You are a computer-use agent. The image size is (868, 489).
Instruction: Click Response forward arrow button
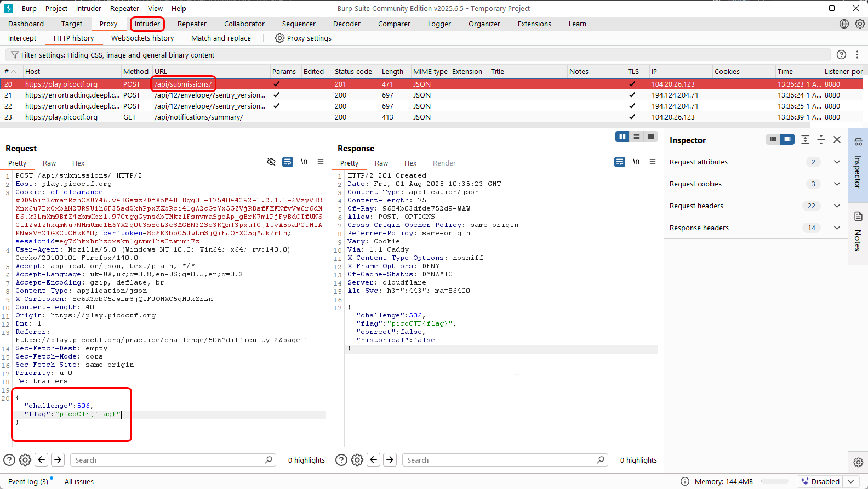pos(390,460)
